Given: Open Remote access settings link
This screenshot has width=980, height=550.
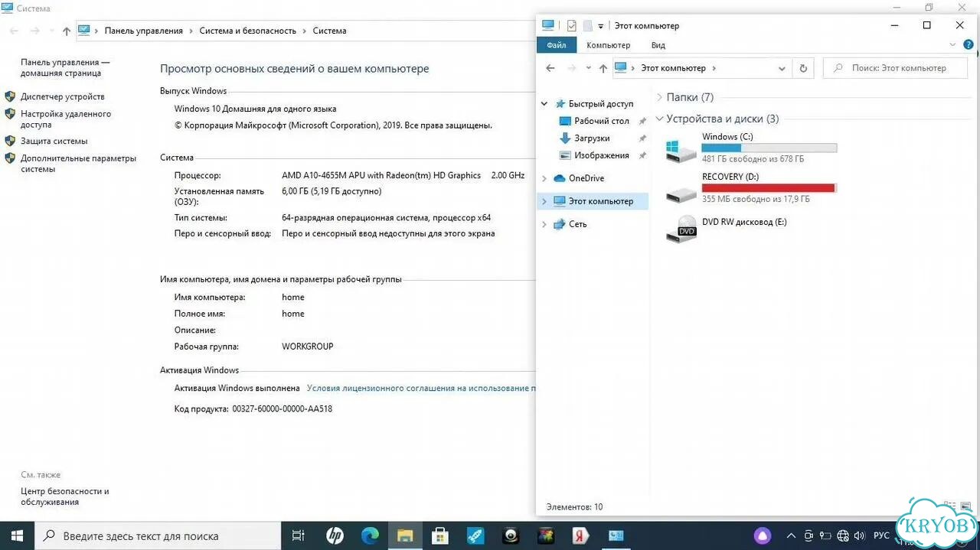Looking at the screenshot, I should [66, 119].
